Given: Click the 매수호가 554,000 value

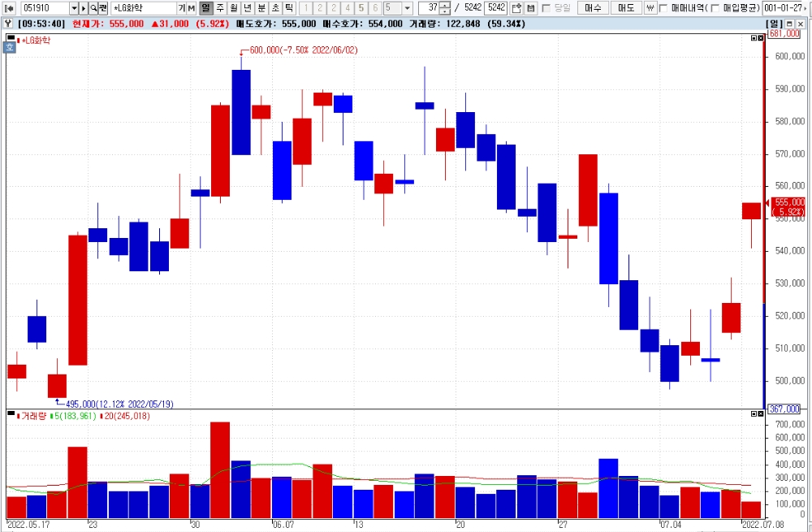Looking at the screenshot, I should 385,24.
